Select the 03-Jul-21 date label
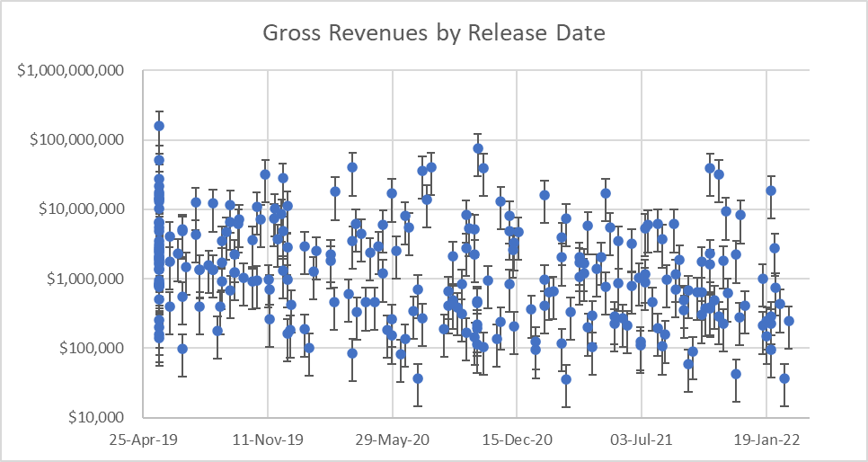The width and height of the screenshot is (868, 462). (x=641, y=440)
